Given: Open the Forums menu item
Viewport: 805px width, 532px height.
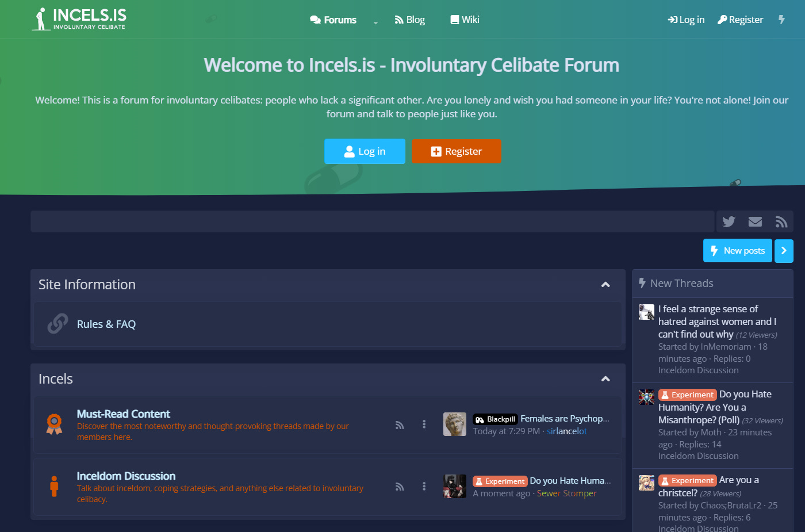Looking at the screenshot, I should tap(333, 20).
